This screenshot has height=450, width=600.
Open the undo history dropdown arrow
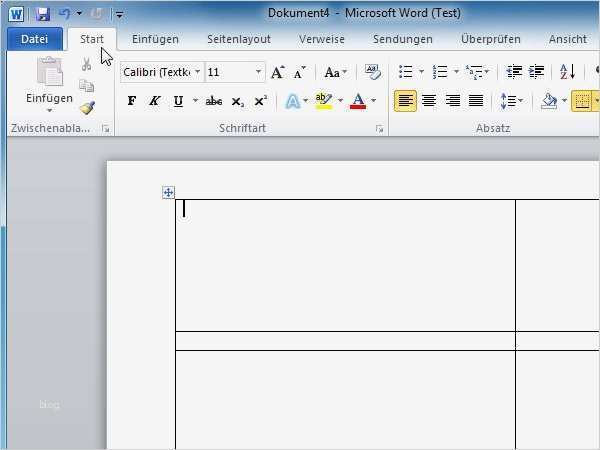tap(79, 14)
